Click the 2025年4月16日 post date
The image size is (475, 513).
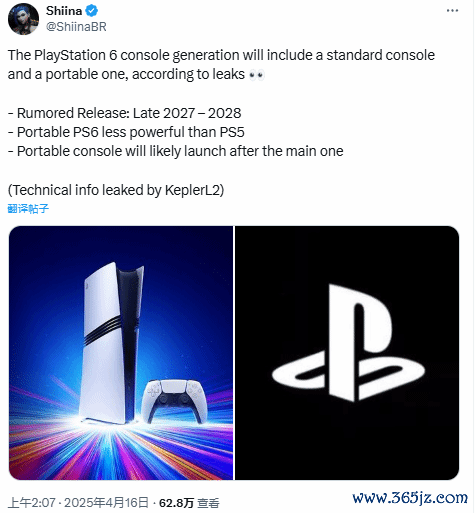click(106, 503)
